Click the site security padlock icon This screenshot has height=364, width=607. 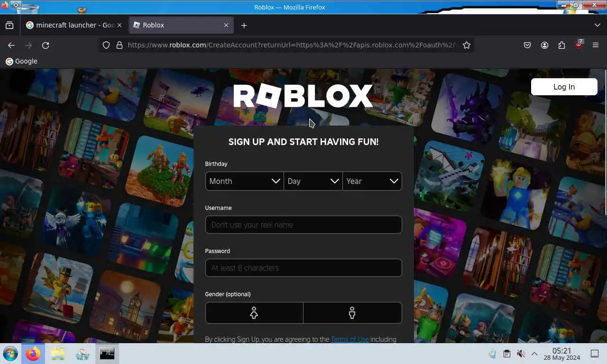[x=119, y=45]
